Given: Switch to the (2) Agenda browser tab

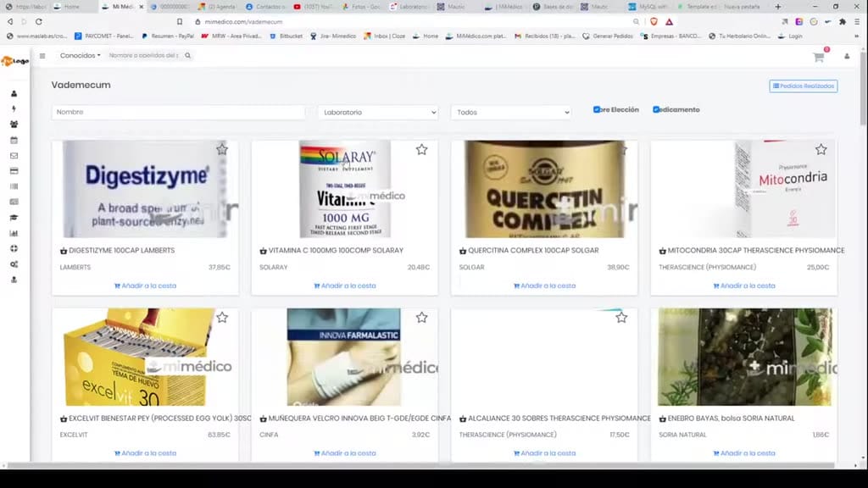Looking at the screenshot, I should coord(217,7).
